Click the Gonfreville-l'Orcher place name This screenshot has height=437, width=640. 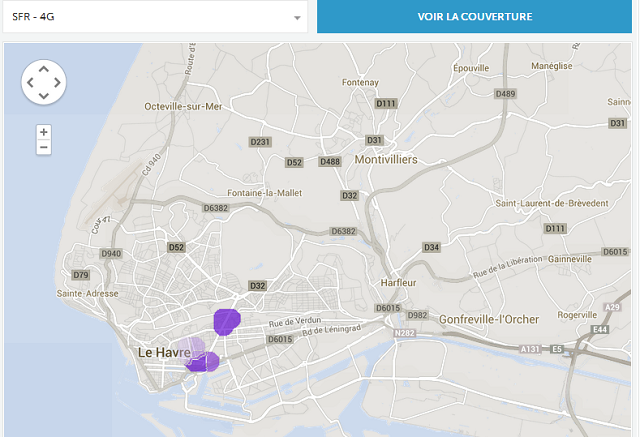coord(489,319)
